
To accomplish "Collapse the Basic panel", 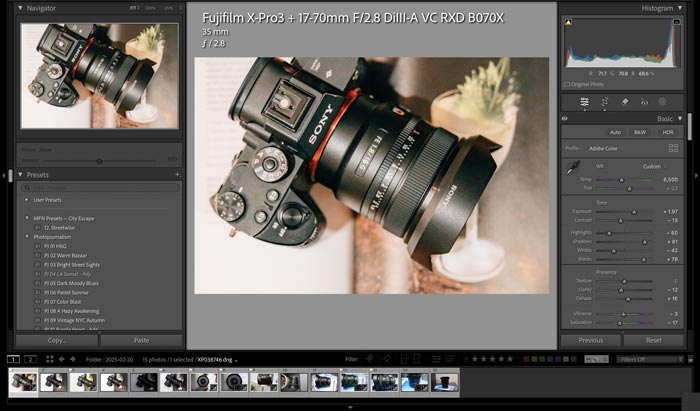I will [x=680, y=119].
